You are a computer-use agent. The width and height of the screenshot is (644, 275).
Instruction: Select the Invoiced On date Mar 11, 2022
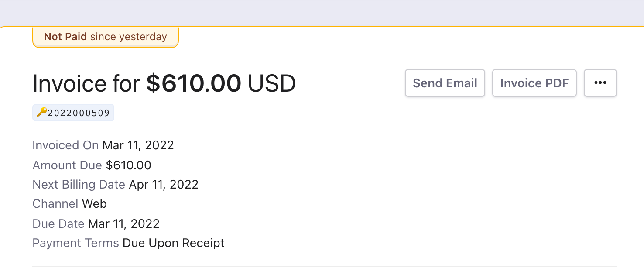pos(138,145)
